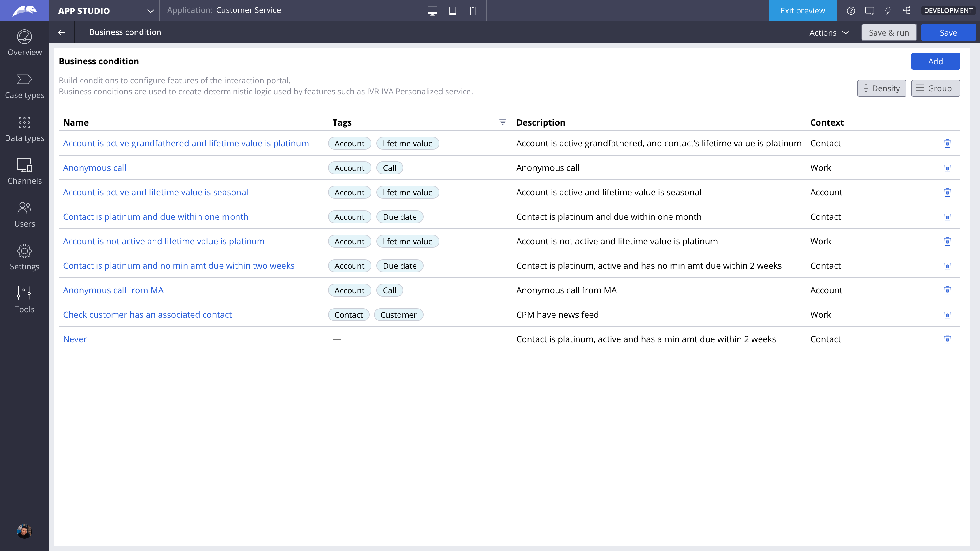Click the back arrow icon

point(62,32)
